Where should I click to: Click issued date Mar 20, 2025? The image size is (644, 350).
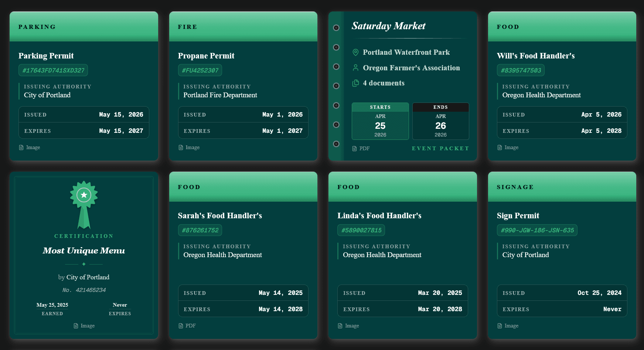[x=440, y=293]
